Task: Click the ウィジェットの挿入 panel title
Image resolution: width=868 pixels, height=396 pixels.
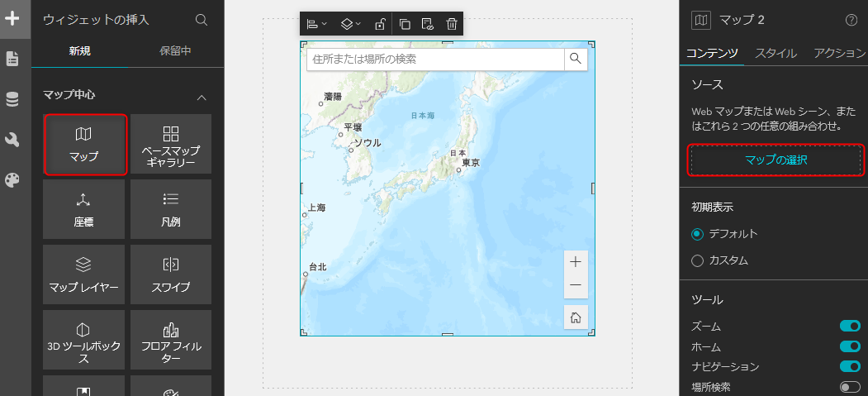Action: pos(97,21)
